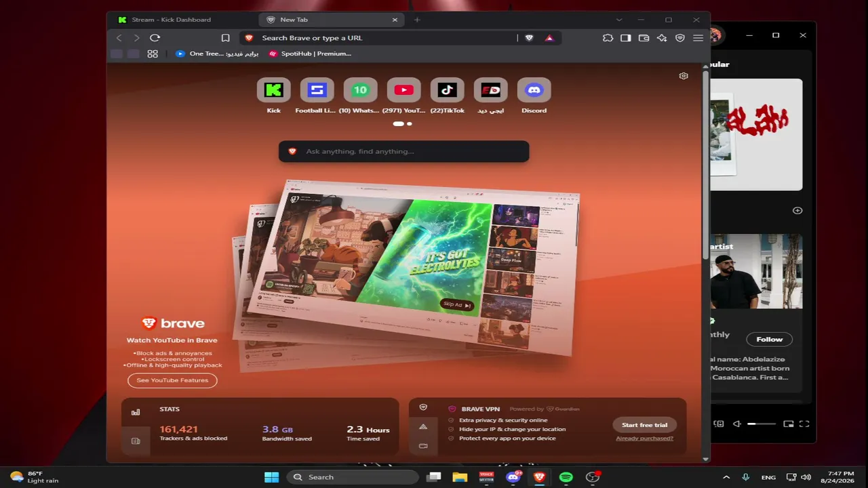This screenshot has width=868, height=488.
Task: Open the album cover in Spotify
Action: tap(756, 134)
